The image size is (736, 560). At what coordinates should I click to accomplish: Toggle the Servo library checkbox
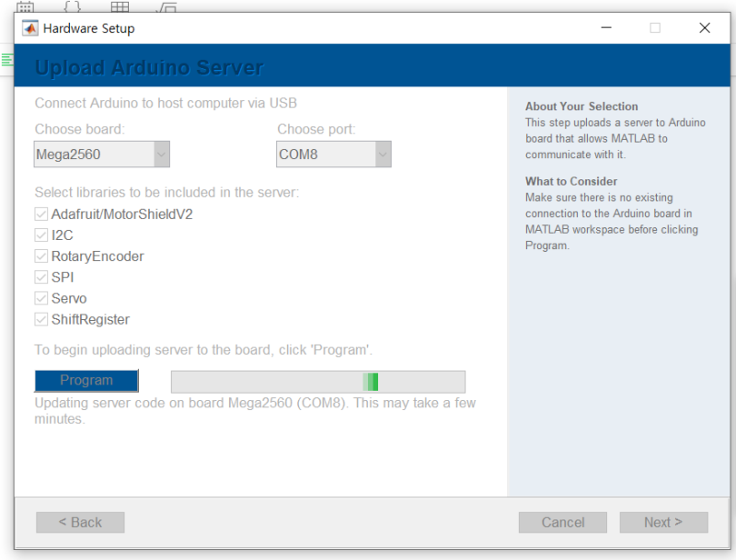pos(41,298)
